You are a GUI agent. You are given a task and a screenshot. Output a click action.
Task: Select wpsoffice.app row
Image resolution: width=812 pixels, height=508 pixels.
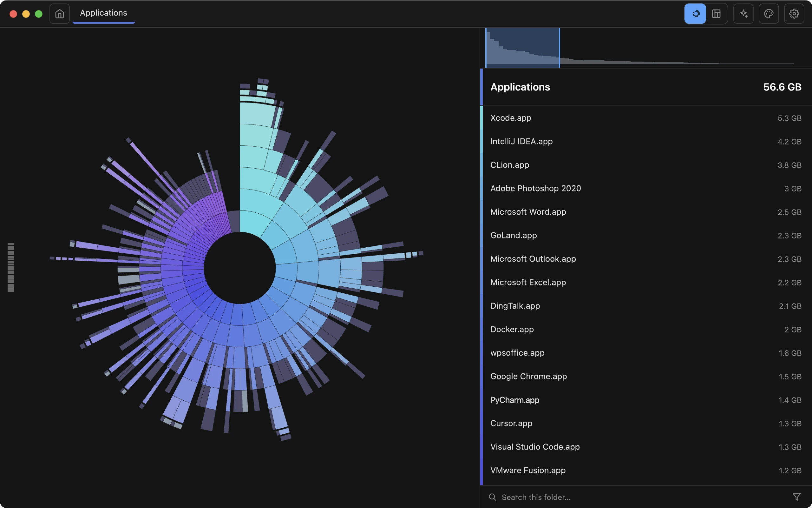[x=645, y=353]
